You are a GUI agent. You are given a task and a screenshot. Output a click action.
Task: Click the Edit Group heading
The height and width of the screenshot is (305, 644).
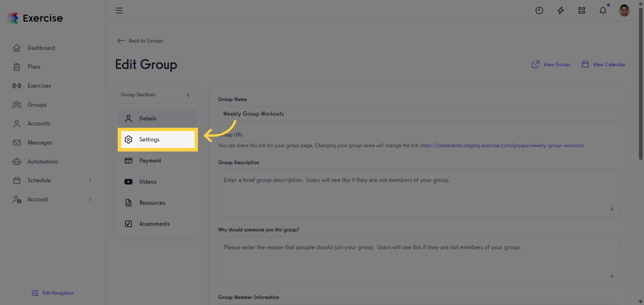tap(146, 64)
